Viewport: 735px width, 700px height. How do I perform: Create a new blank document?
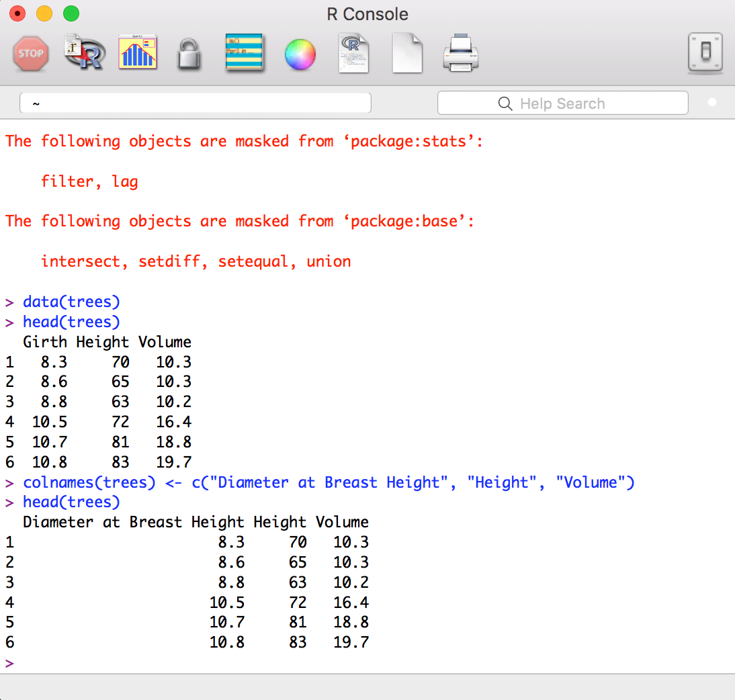click(x=407, y=54)
